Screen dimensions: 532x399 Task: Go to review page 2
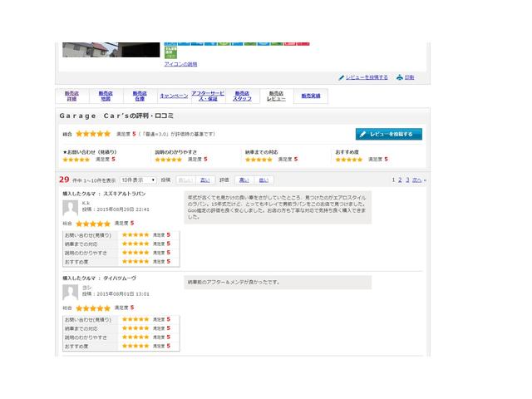pyautogui.click(x=400, y=180)
